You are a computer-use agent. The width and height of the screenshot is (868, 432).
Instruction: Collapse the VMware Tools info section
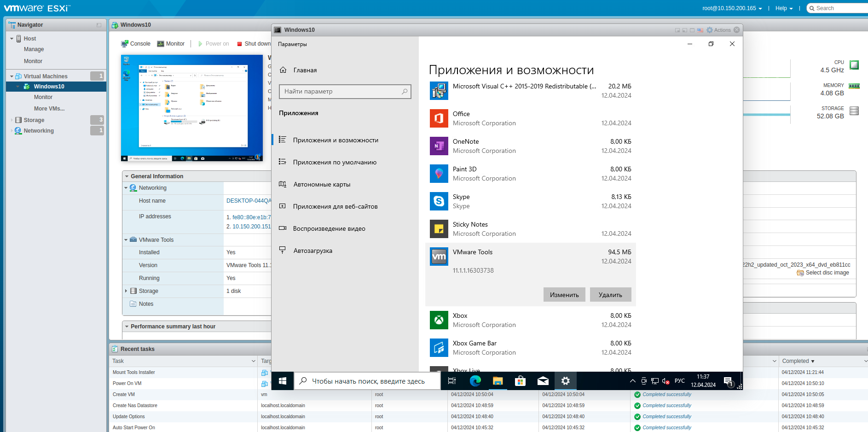tap(126, 240)
